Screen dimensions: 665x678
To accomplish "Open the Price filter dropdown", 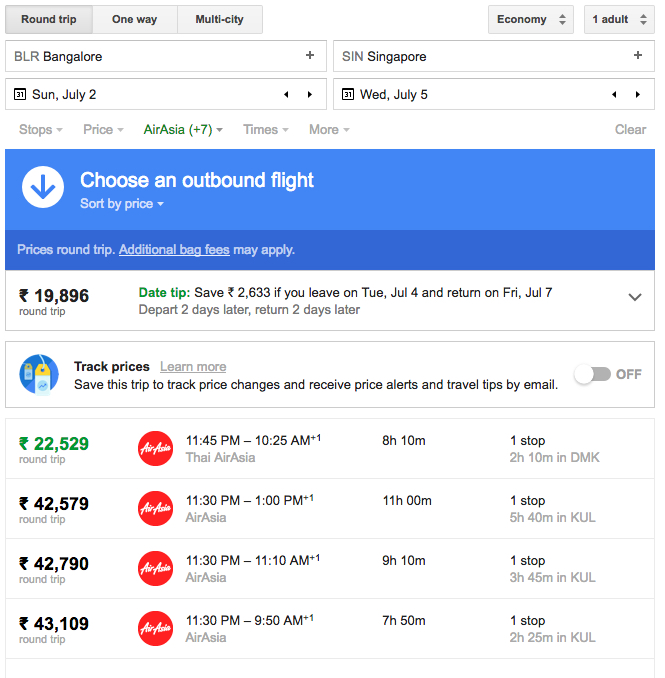I will click(103, 130).
